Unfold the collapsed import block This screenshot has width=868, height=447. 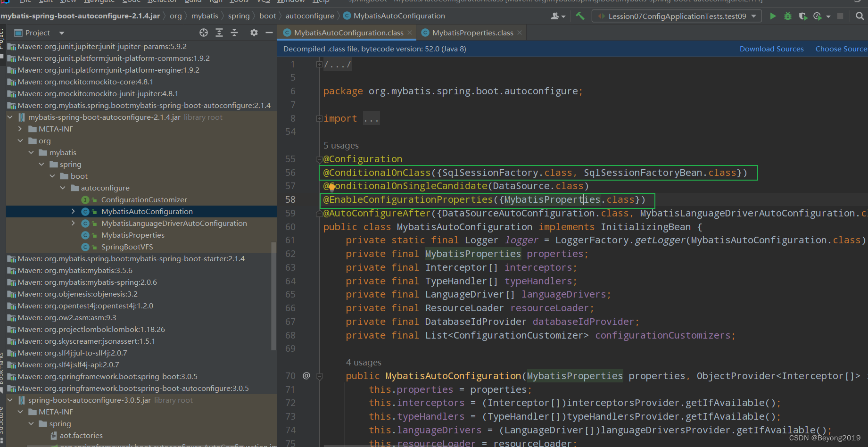[319, 118]
